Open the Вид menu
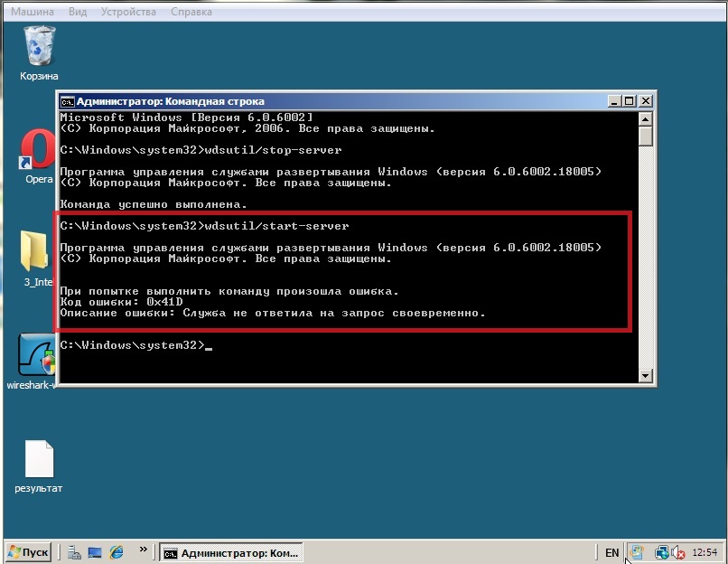728x564 pixels. (x=78, y=12)
